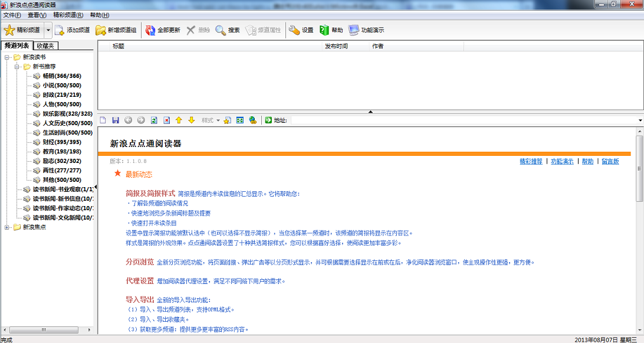The image size is (644, 343).
Task: Open the 帮助(H) menu
Action: pyautogui.click(x=100, y=15)
